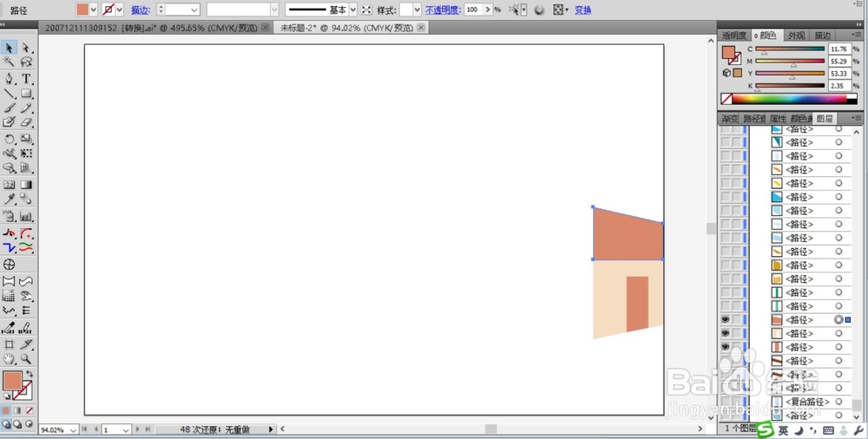Select the Scale tool
The height and width of the screenshot is (439, 868).
tap(26, 139)
